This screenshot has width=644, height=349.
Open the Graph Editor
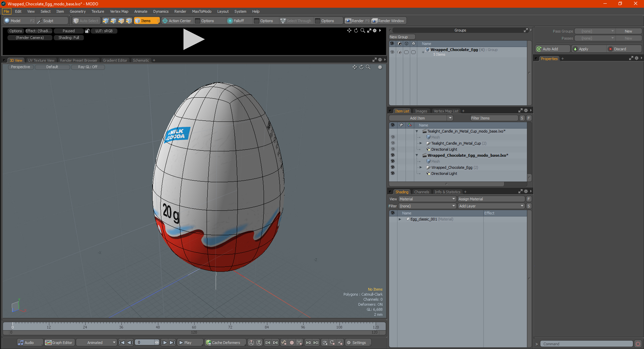click(59, 343)
